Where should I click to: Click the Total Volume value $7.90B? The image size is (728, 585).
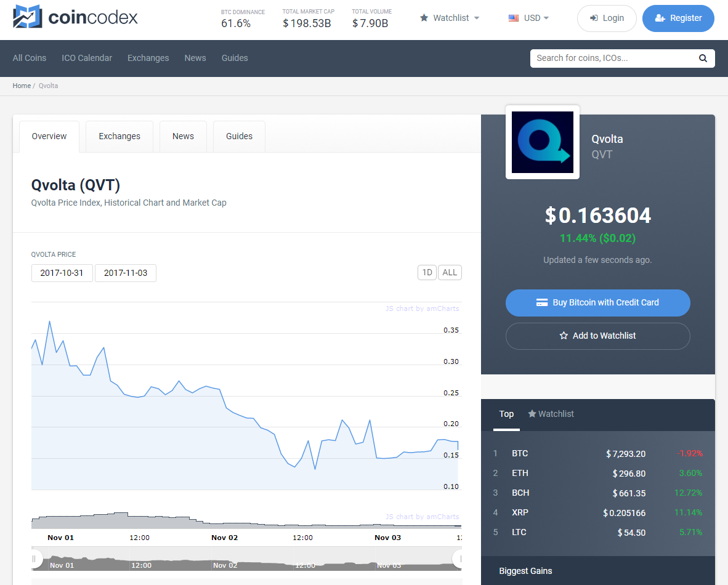[x=370, y=23]
